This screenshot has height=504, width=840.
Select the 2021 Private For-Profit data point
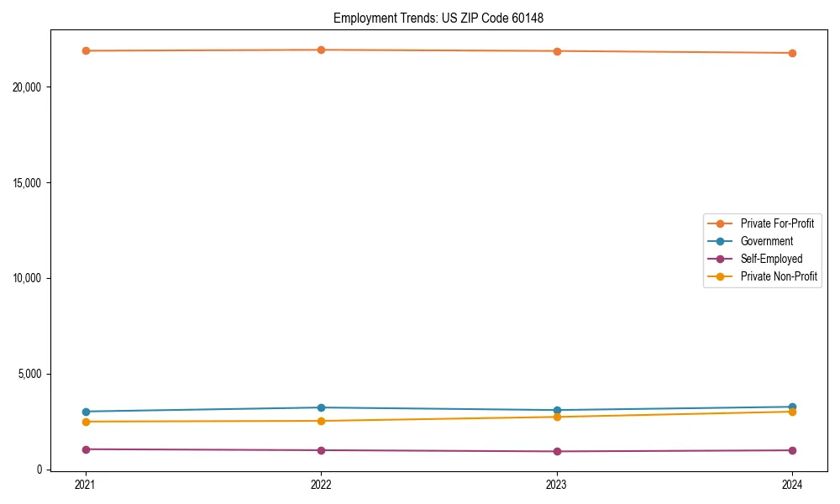(x=85, y=50)
